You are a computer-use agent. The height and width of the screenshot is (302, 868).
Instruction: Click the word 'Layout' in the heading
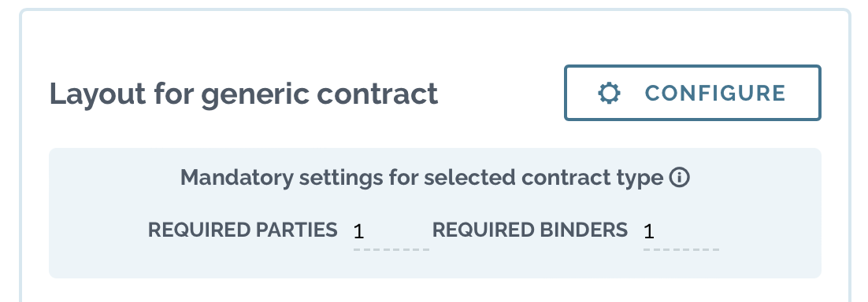pyautogui.click(x=98, y=94)
